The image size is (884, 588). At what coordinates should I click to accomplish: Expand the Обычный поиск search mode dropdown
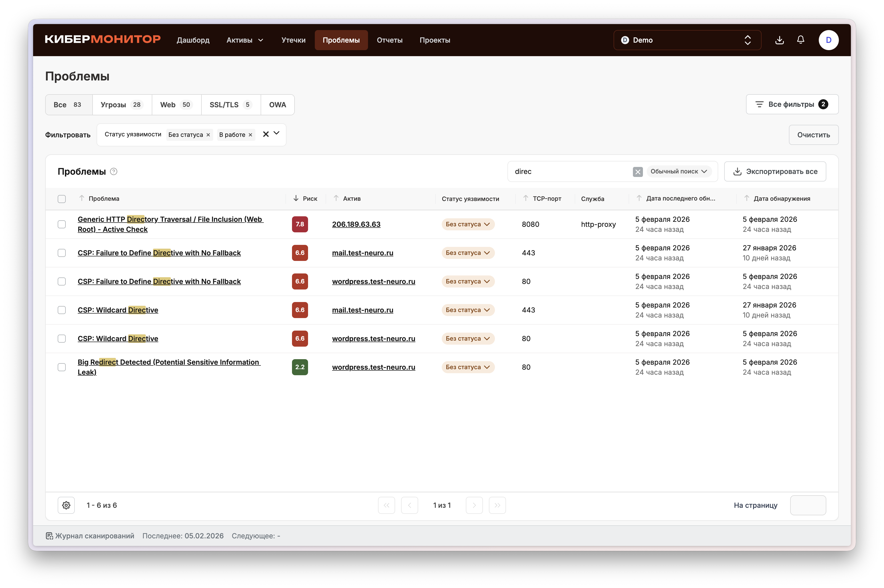click(678, 171)
